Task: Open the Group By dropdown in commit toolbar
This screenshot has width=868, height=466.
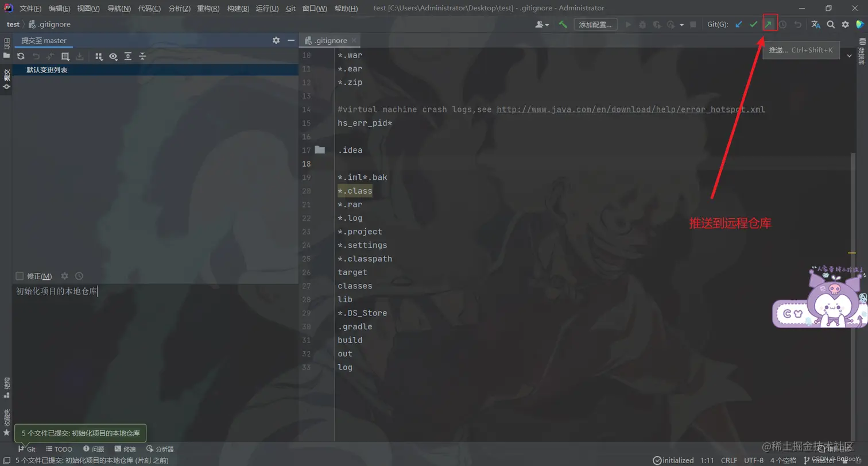Action: click(99, 56)
